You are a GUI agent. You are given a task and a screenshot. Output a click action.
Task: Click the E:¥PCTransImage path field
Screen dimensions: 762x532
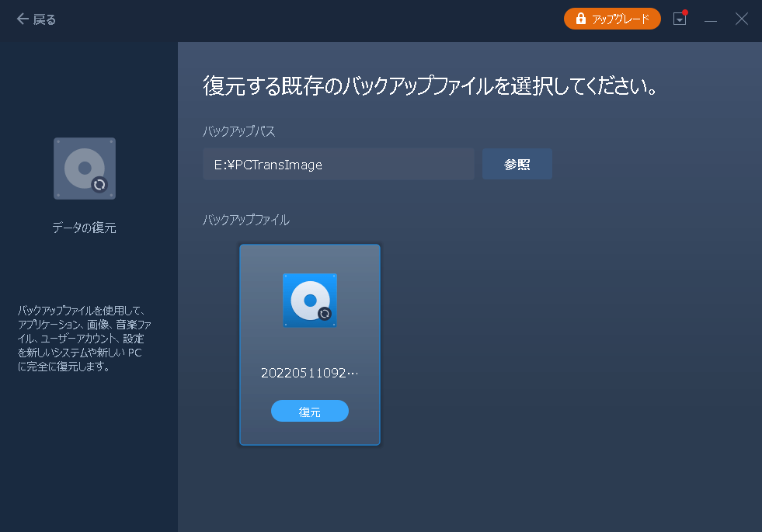pos(338,165)
